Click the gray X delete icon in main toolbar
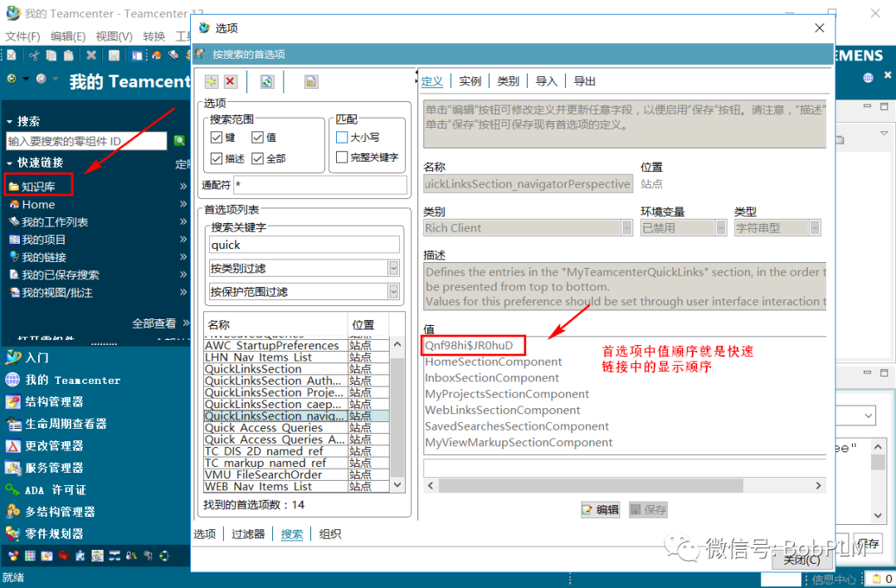 (91, 56)
